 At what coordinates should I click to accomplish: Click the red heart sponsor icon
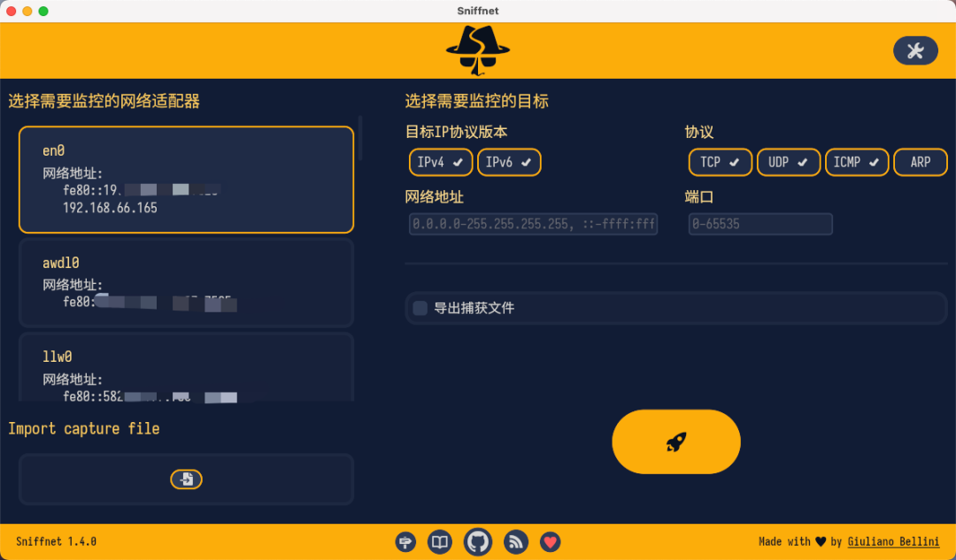pos(550,541)
